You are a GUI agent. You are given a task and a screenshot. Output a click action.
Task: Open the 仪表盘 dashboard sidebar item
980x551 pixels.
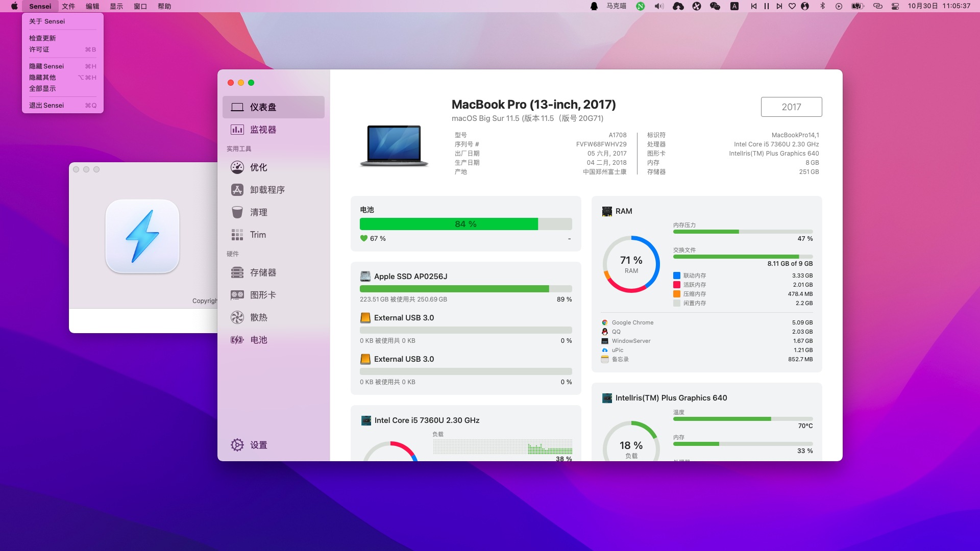(x=273, y=107)
